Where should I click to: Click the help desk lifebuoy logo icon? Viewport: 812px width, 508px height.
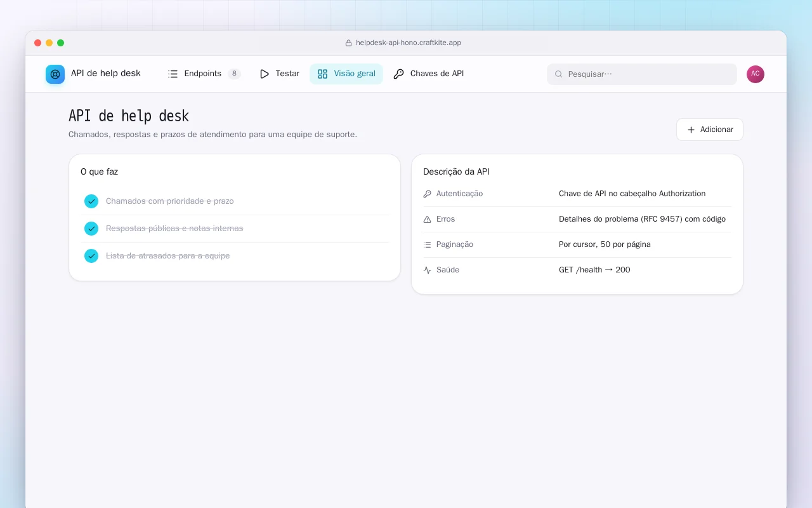click(55, 74)
